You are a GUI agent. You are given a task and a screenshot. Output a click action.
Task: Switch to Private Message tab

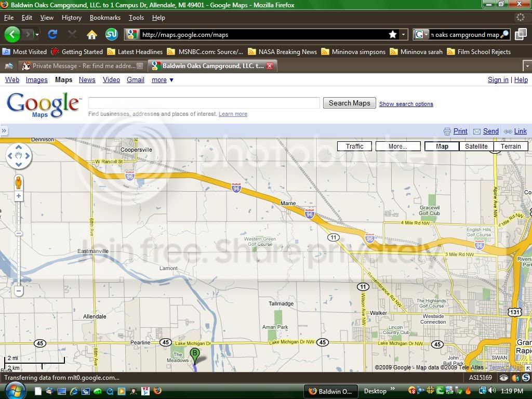(x=83, y=66)
